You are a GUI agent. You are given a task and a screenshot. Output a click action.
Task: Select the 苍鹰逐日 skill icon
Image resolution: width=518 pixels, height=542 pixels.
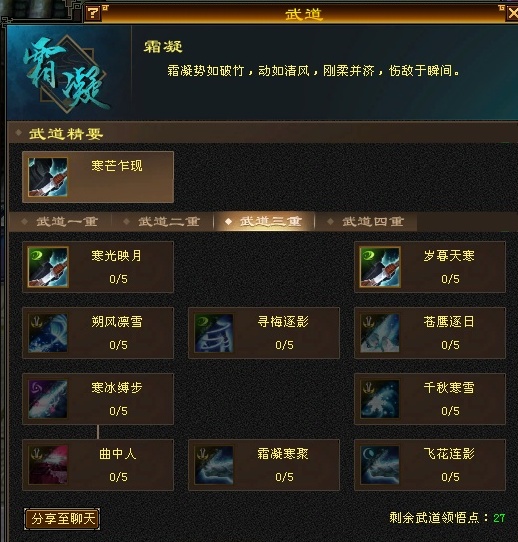tap(380, 333)
